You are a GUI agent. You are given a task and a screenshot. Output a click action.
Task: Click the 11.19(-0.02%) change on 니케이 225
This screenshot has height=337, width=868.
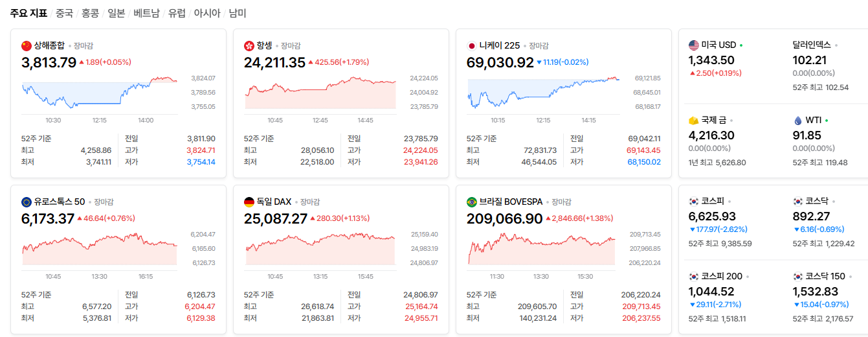(x=562, y=62)
